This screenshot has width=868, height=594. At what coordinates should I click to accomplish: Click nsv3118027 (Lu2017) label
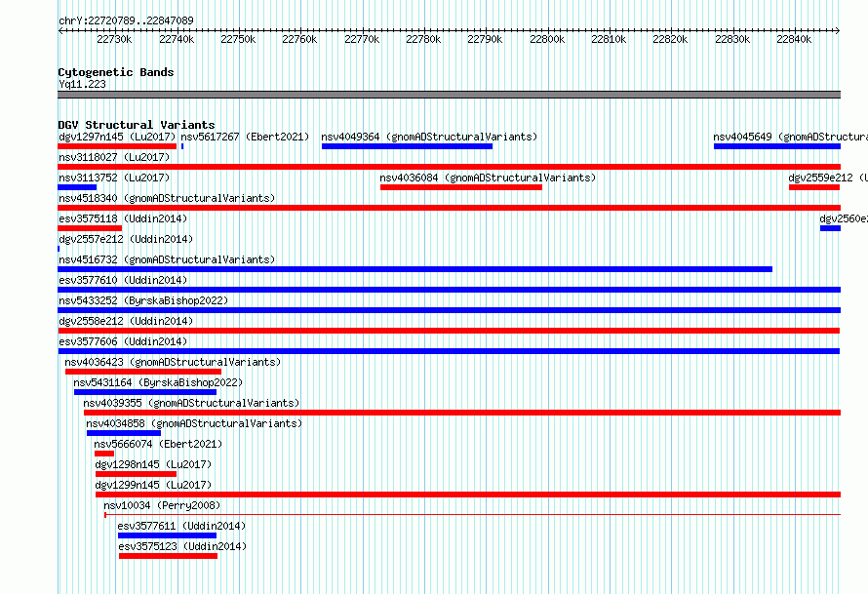click(114, 157)
